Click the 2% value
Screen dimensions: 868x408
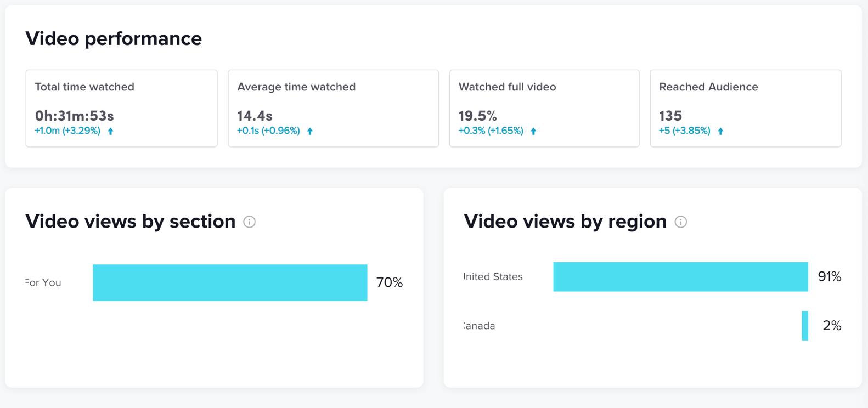click(832, 326)
